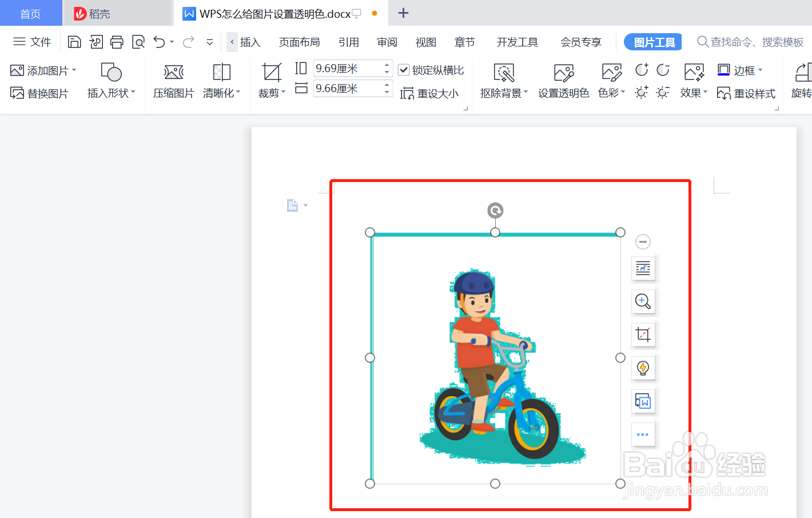Open Member Exclusive (会员专享) tab
This screenshot has width=812, height=518.
tap(581, 42)
